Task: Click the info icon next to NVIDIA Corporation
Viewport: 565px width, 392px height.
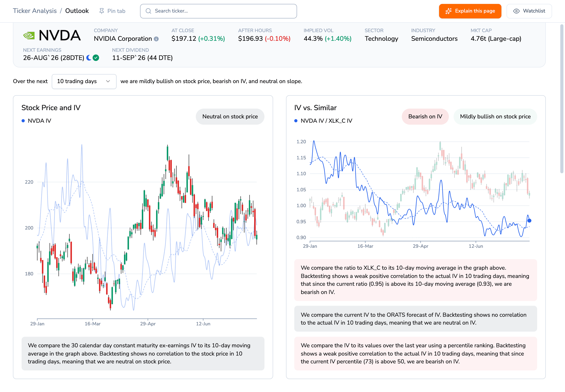Action: pyautogui.click(x=156, y=39)
